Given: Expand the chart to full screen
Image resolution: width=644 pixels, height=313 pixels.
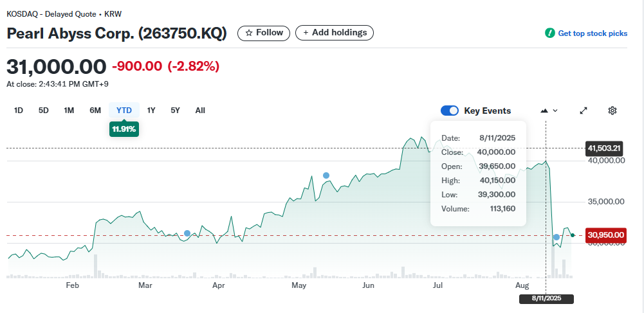Looking at the screenshot, I should pyautogui.click(x=584, y=111).
